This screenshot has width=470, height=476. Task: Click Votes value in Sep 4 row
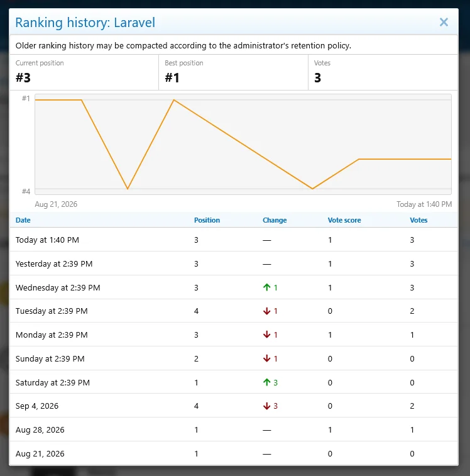412,406
